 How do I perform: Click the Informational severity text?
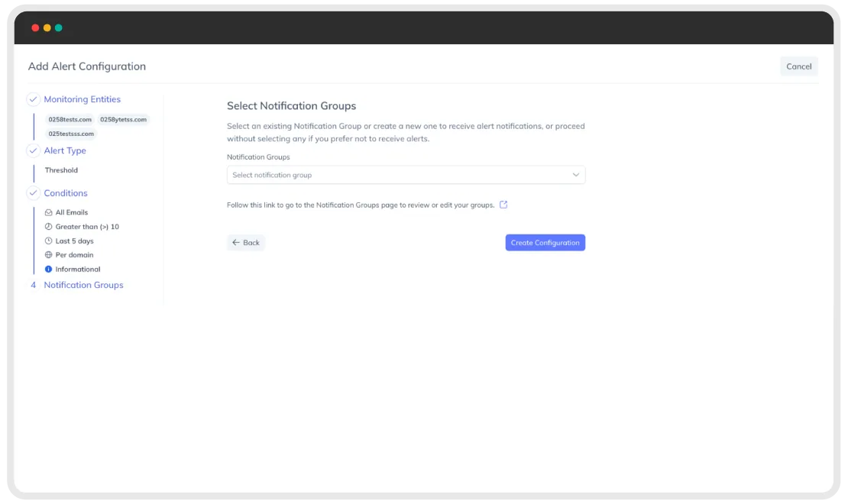(78, 269)
